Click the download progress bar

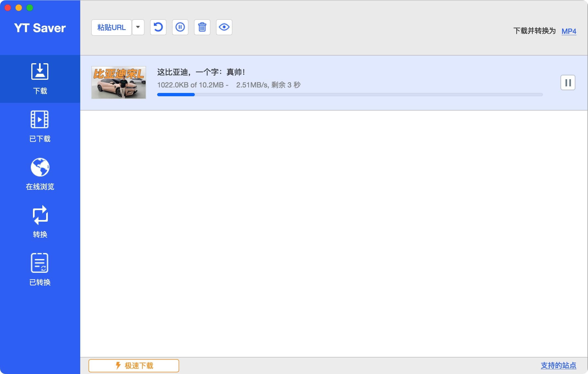click(x=350, y=95)
